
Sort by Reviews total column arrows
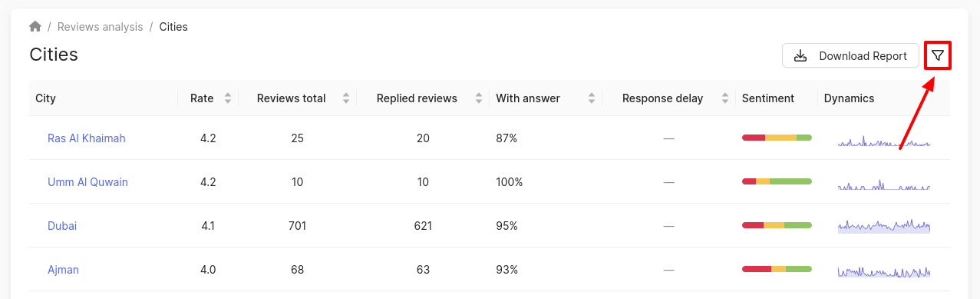point(346,98)
